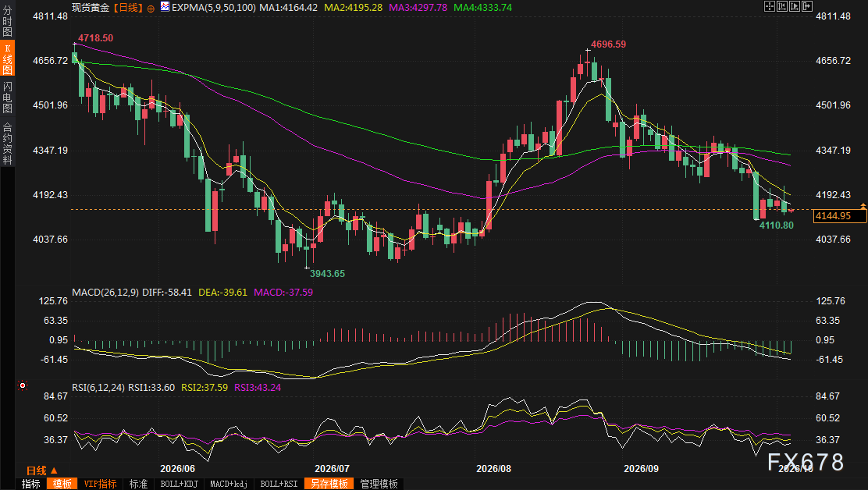Open the 【日线】 period dropdown in title
The width and height of the screenshot is (868, 490).
tap(128, 7)
